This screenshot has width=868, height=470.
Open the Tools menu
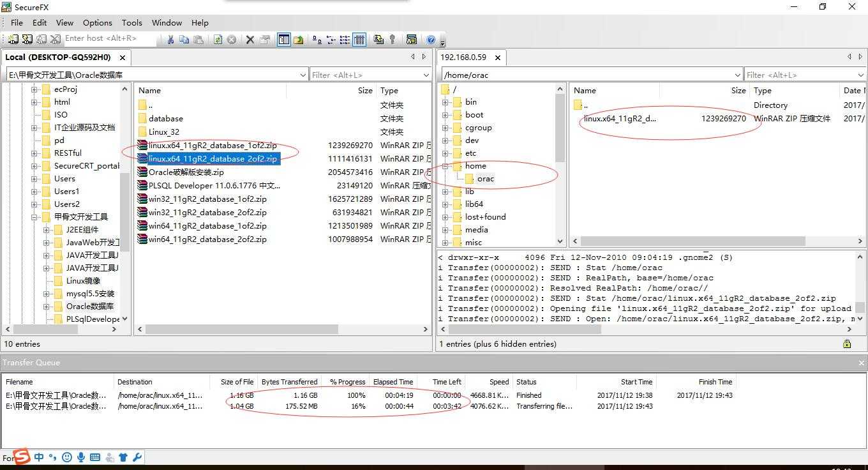tap(132, 22)
